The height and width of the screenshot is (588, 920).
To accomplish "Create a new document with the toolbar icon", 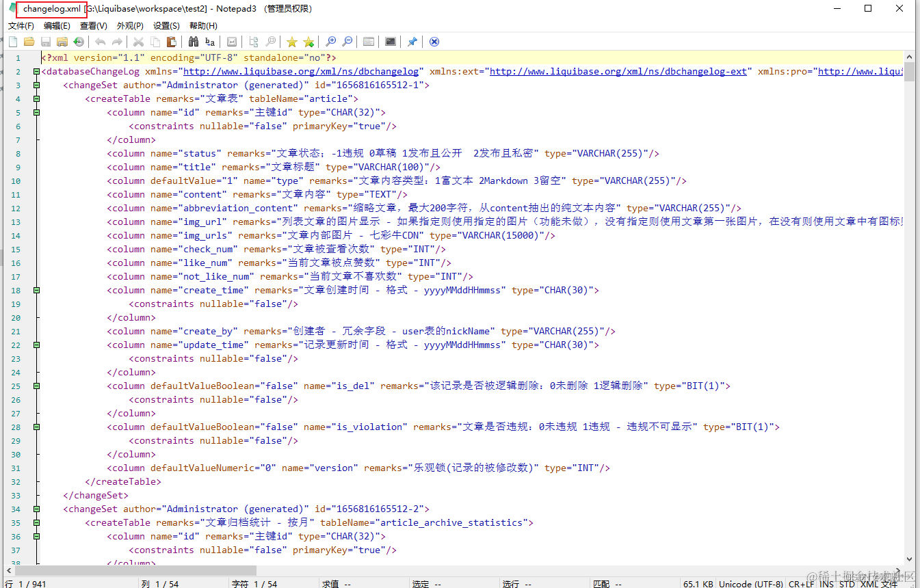I will (x=13, y=42).
